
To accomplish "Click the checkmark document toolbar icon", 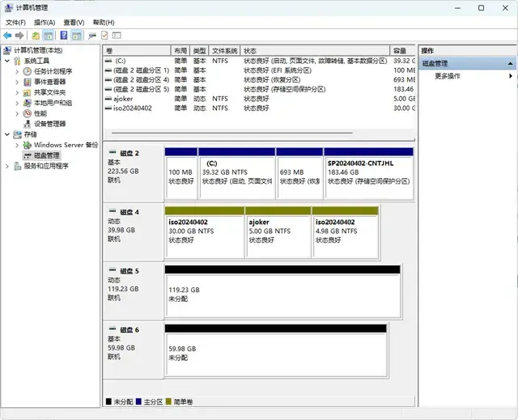I will pos(104,36).
